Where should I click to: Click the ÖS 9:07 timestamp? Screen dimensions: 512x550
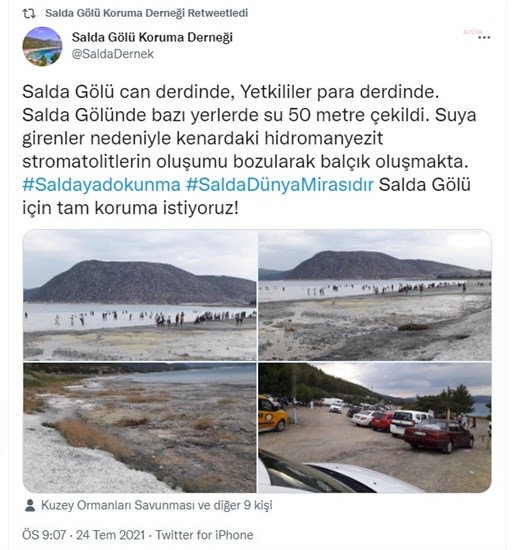[x=44, y=535]
